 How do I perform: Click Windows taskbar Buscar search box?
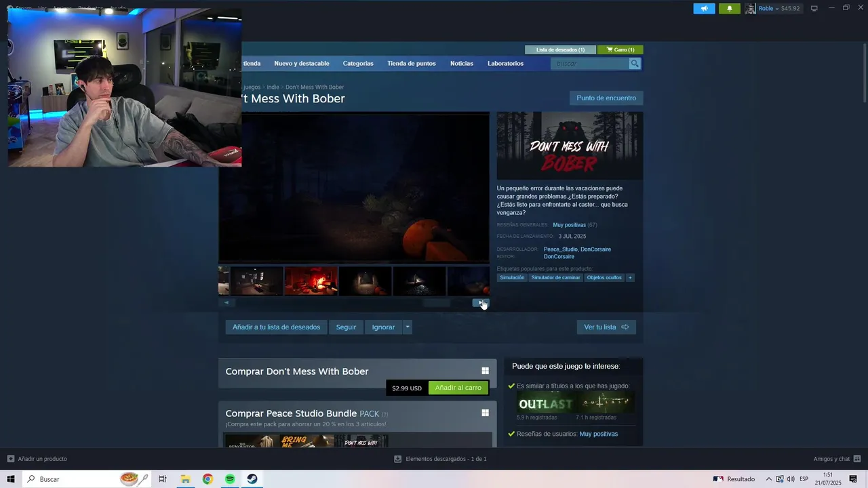pyautogui.click(x=87, y=479)
